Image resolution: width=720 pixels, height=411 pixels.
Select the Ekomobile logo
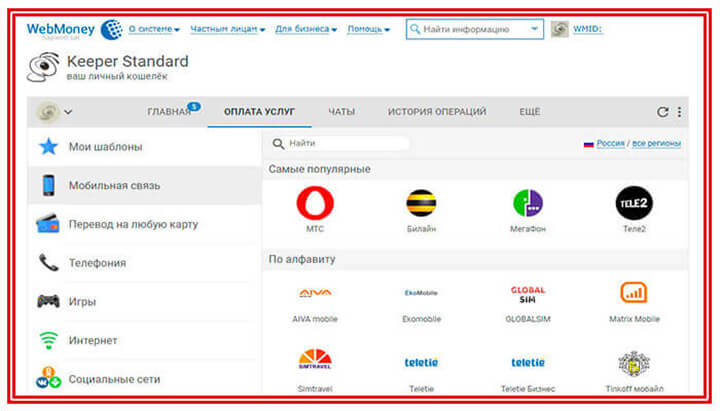pos(421,293)
